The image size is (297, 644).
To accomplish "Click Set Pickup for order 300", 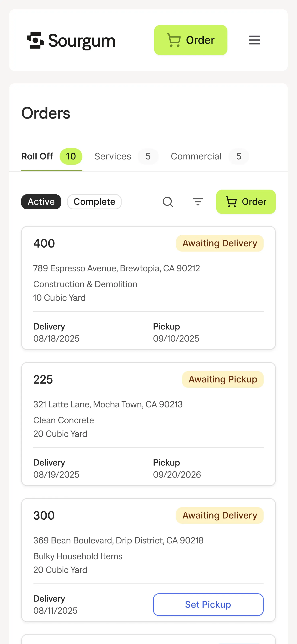I will point(208,604).
